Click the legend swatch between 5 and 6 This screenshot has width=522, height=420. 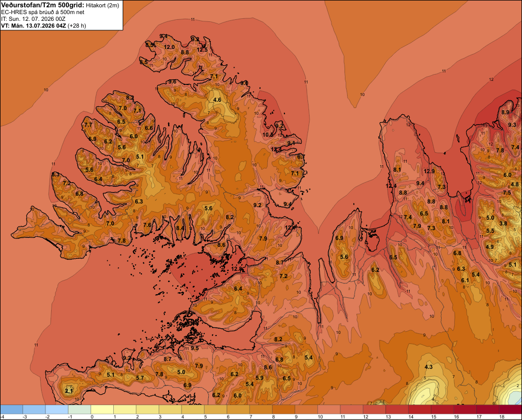click(216, 410)
